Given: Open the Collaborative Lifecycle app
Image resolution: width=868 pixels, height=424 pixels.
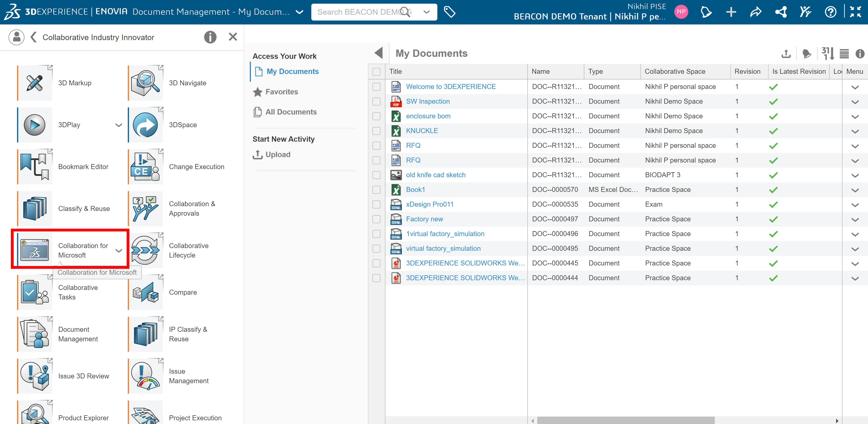Looking at the screenshot, I should tap(146, 250).
